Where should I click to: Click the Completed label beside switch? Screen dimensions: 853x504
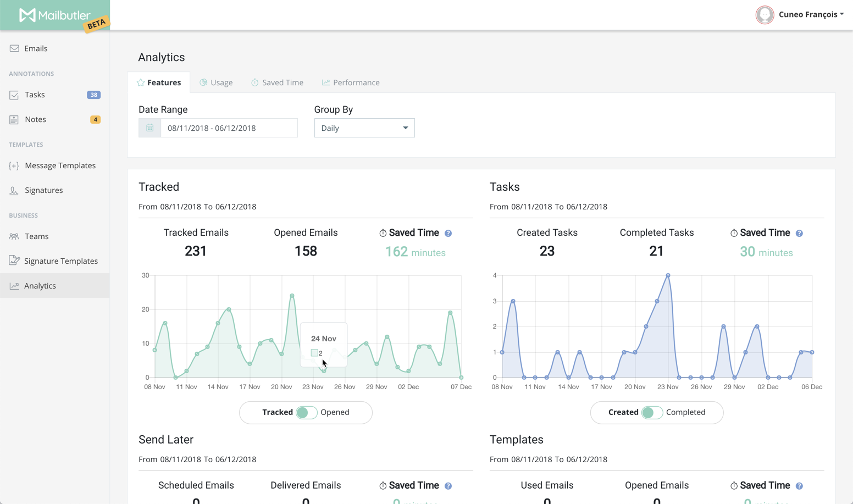[x=685, y=412]
